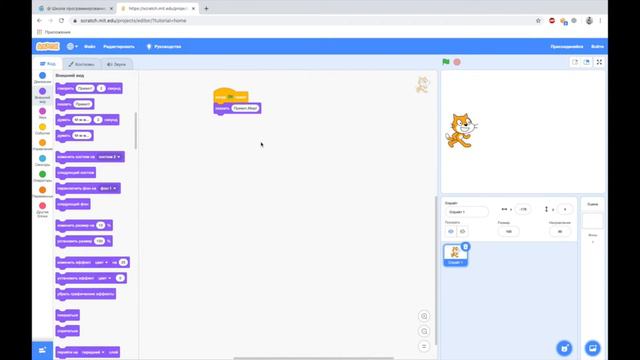The width and height of the screenshot is (640, 360).
Task: Click the green flag to run the project
Action: (x=446, y=62)
